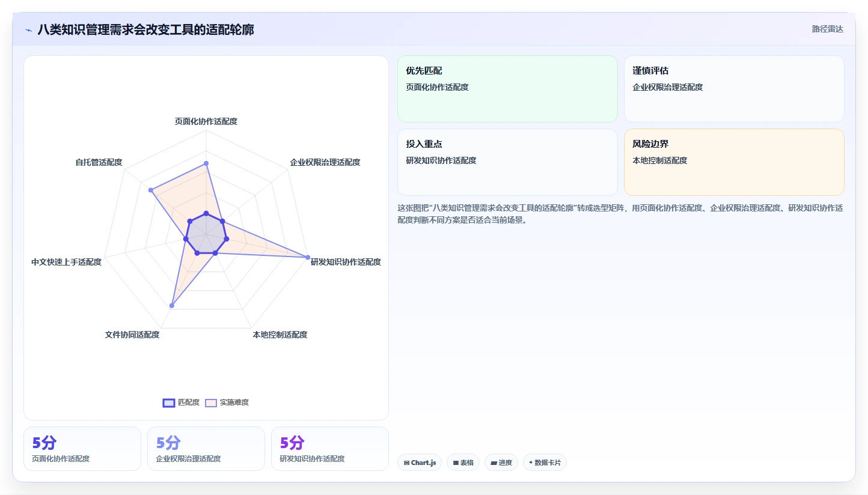This screenshot has height=495, width=868.
Task: Click the Chart.js tag
Action: click(x=420, y=463)
